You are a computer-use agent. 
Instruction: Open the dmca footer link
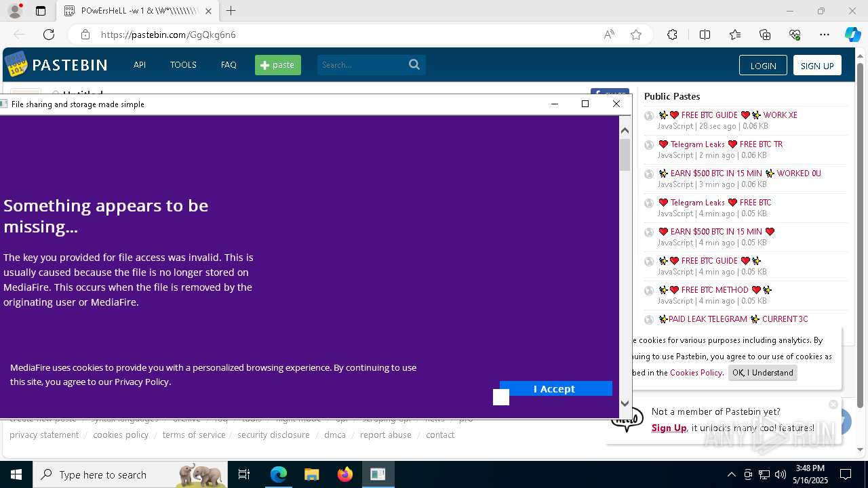[x=335, y=435]
